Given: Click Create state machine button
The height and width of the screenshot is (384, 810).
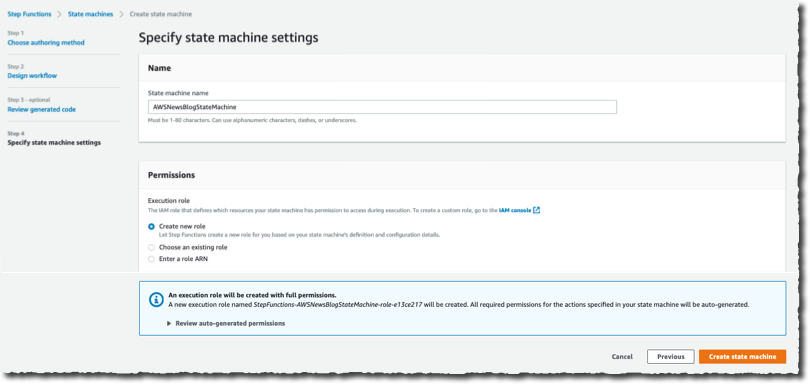Looking at the screenshot, I should 742,357.
